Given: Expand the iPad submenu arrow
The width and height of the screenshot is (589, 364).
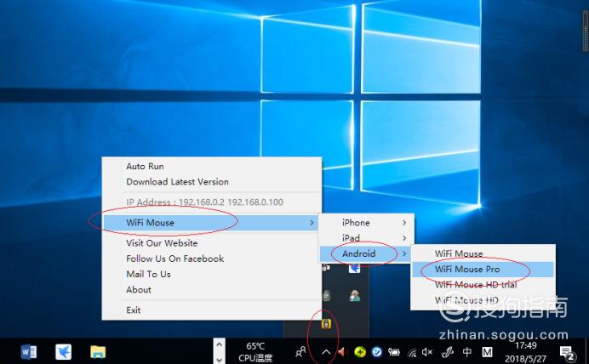Looking at the screenshot, I should 404,238.
